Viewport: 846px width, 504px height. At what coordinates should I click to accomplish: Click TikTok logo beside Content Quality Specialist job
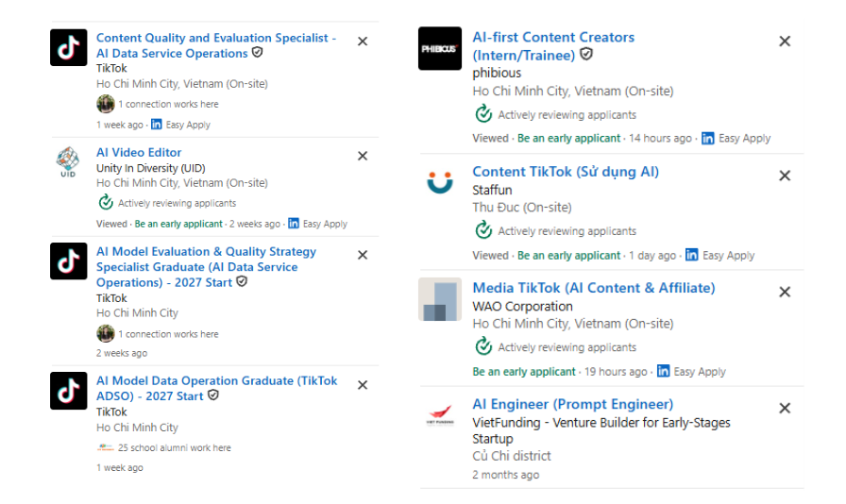point(69,47)
